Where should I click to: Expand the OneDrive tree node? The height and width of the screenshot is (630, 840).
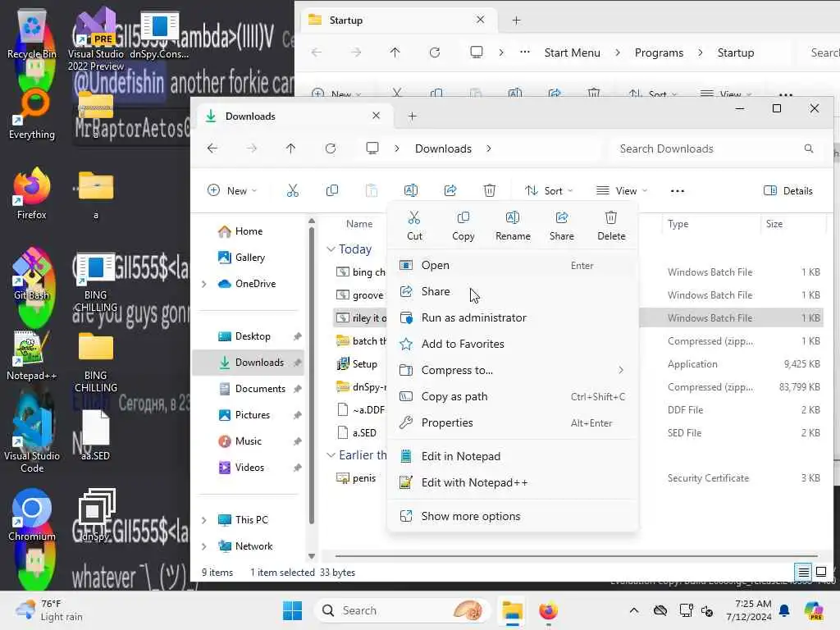coord(204,284)
